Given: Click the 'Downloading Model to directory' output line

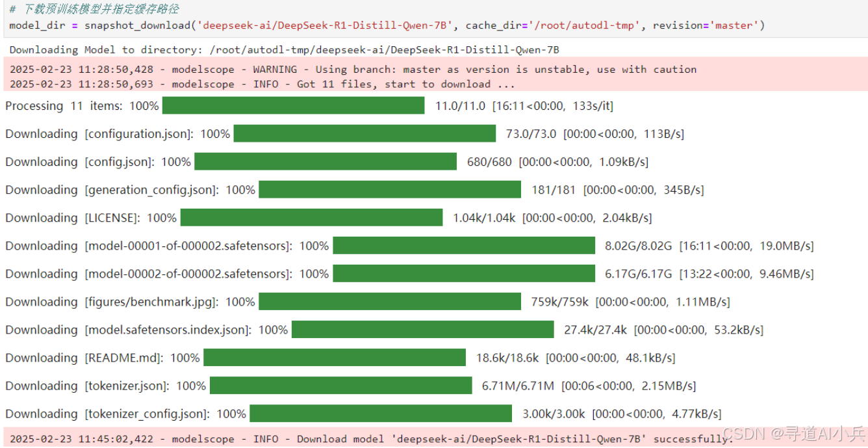Looking at the screenshot, I should [285, 49].
